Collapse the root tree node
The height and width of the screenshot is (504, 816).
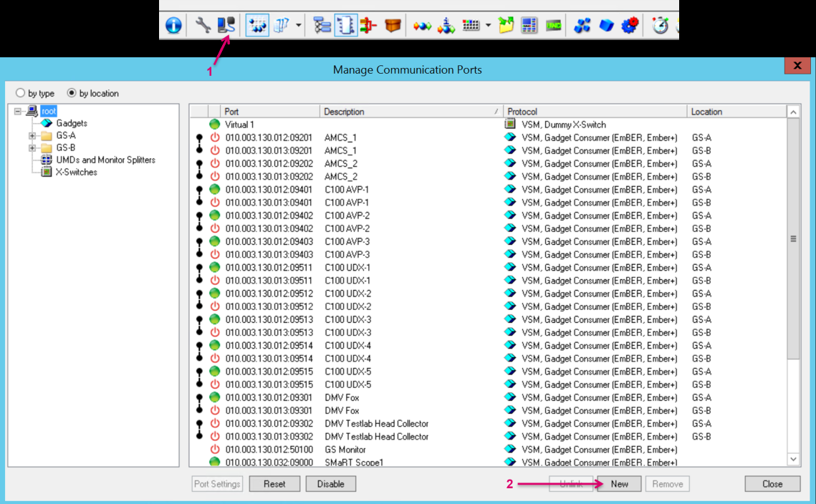[18, 111]
